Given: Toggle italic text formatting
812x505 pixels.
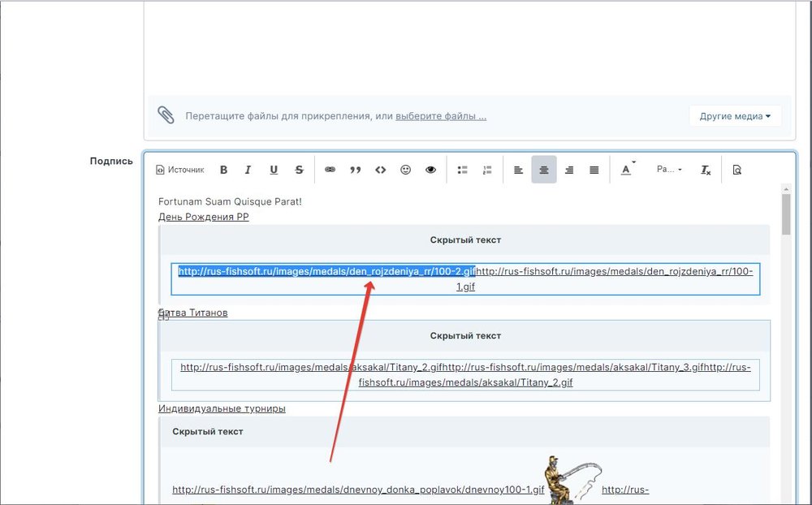Looking at the screenshot, I should [248, 170].
